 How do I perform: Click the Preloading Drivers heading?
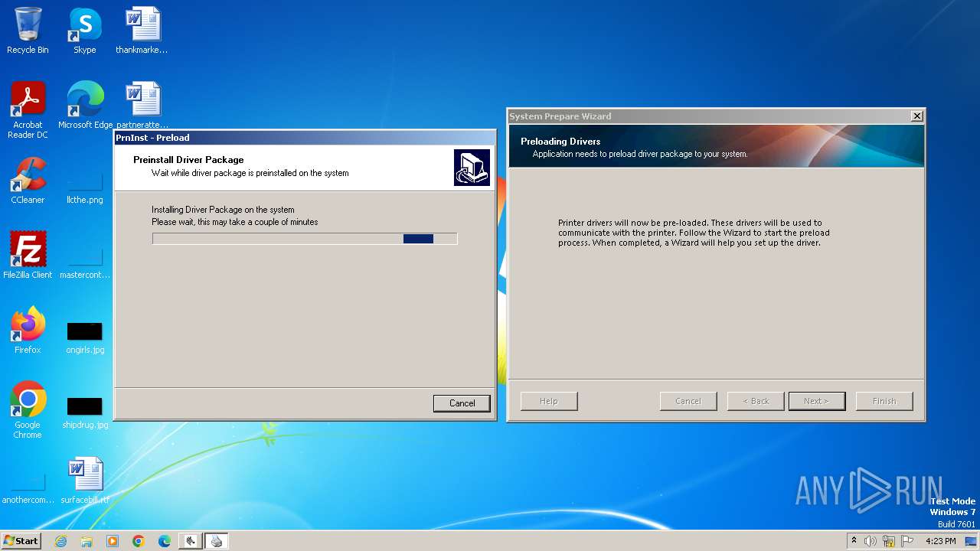click(560, 142)
